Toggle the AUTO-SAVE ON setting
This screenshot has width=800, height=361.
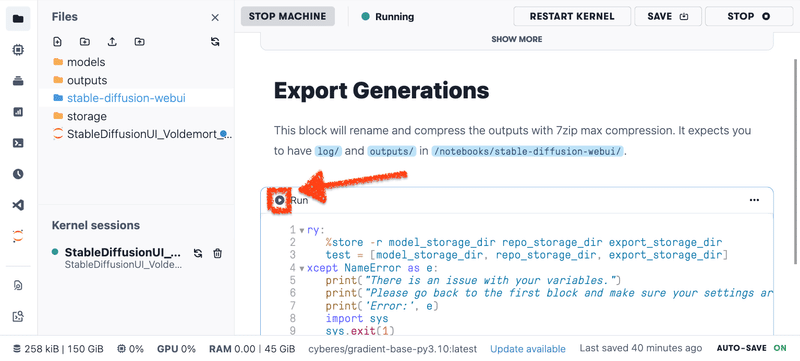[x=752, y=348]
